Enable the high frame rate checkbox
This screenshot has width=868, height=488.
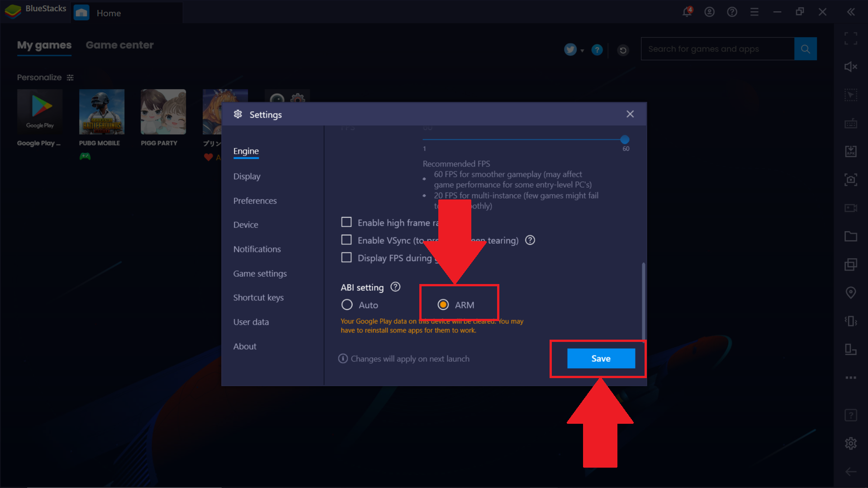click(346, 222)
